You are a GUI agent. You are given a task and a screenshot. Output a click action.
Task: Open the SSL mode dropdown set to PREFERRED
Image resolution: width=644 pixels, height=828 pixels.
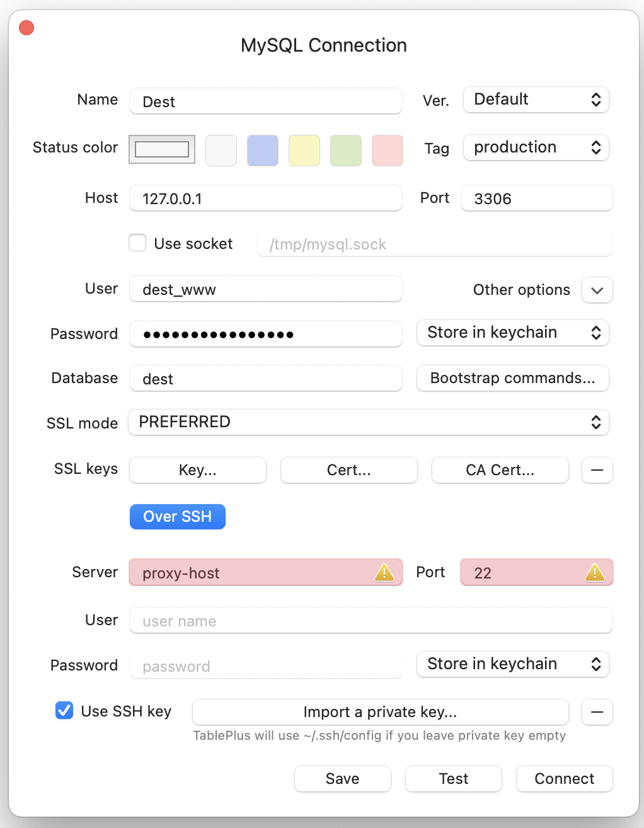[368, 422]
